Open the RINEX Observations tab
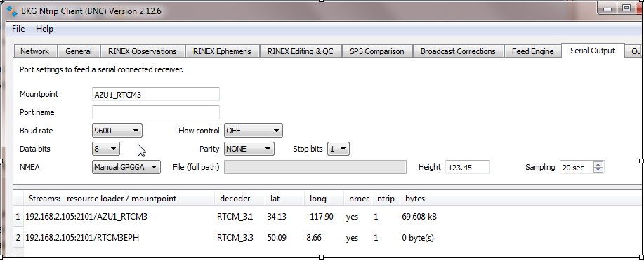The width and height of the screenshot is (644, 261). (142, 51)
